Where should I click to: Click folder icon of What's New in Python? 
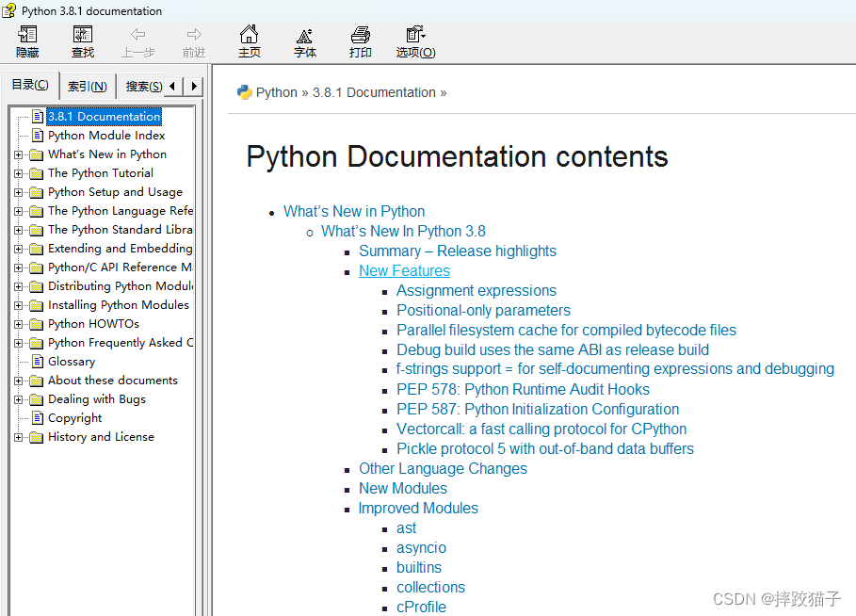tap(36, 154)
